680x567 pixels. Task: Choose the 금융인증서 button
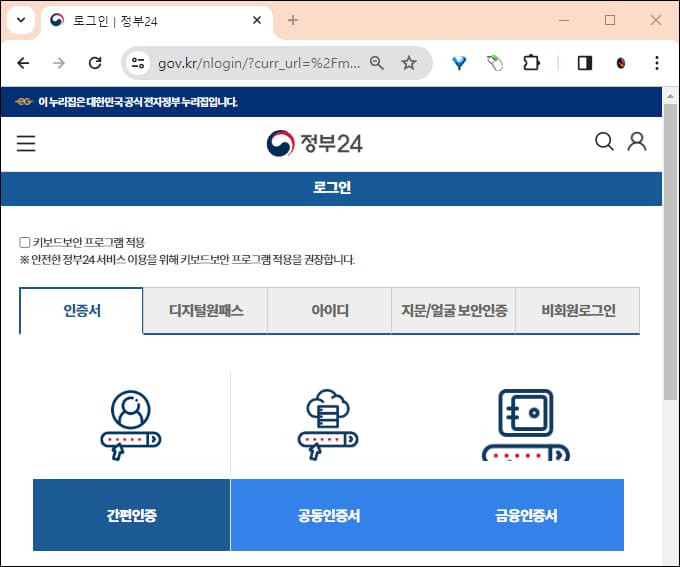(526, 515)
